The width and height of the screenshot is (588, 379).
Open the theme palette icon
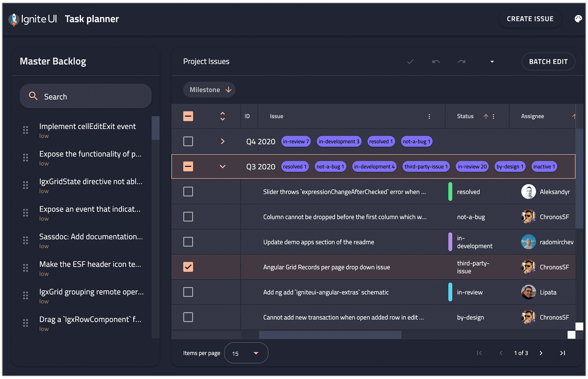click(578, 19)
